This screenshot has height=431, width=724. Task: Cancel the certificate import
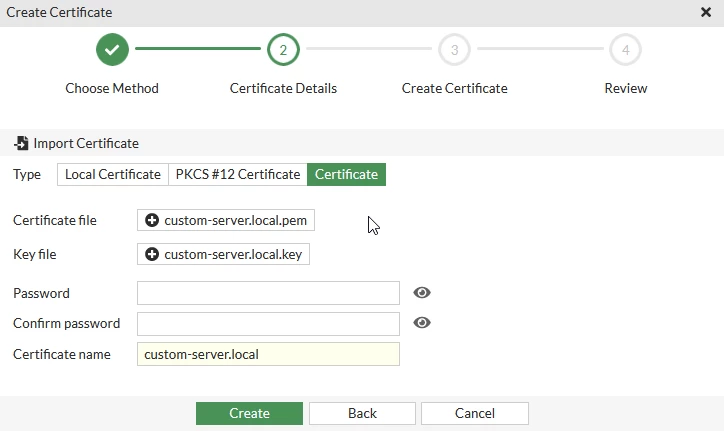475,413
